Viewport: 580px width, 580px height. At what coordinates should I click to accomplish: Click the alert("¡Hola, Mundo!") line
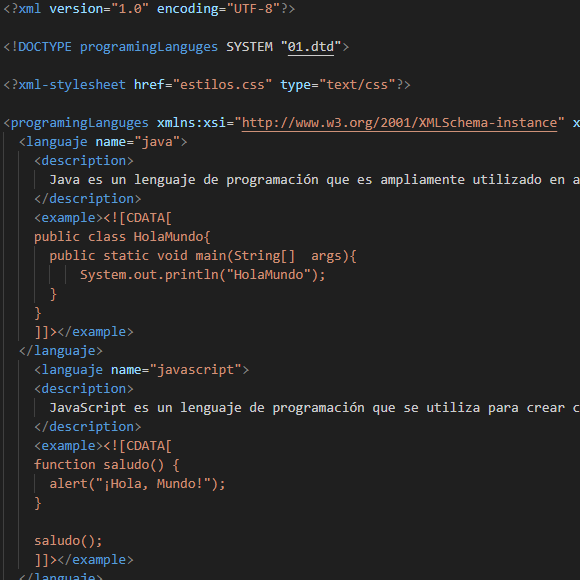(x=137, y=484)
